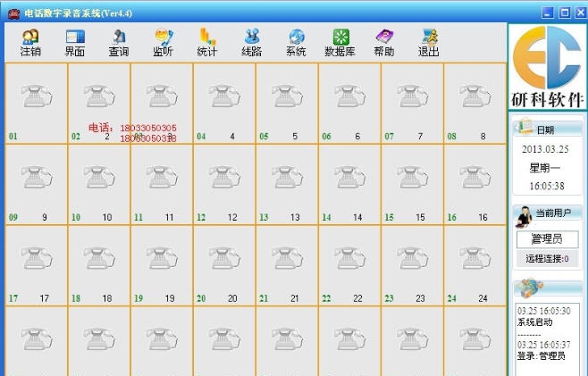The height and width of the screenshot is (376, 588).
Task: Click the log timestamp 03.25 16:05:37
Action: pos(544,345)
